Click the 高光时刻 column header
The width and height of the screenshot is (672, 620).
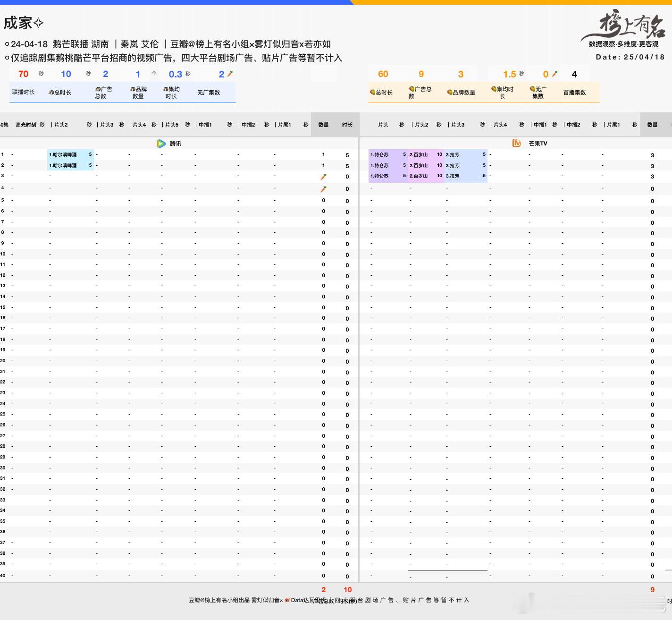26,125
